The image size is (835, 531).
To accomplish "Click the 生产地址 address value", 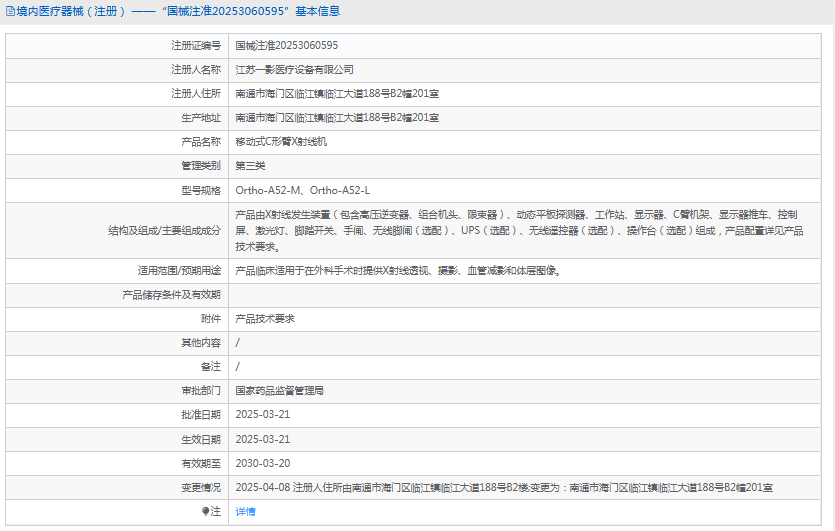I will coord(337,118).
